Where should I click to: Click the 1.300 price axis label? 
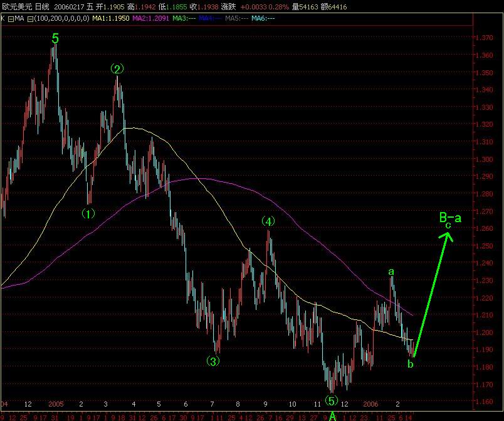484,159
